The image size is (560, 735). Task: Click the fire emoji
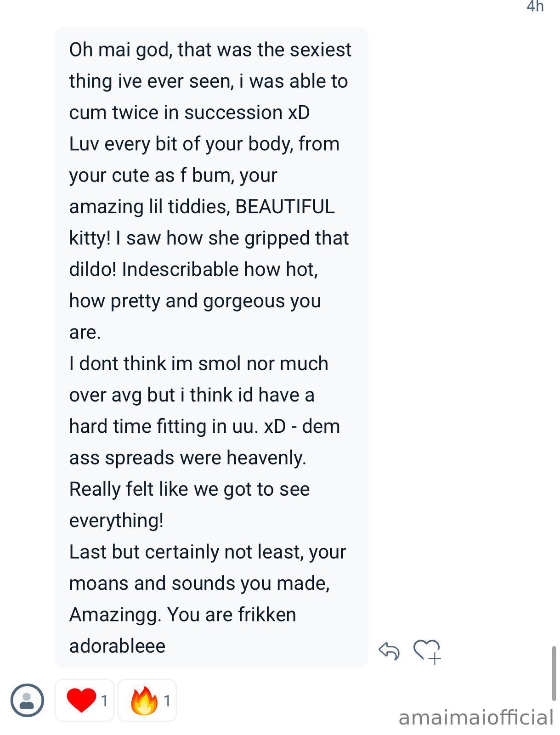click(x=144, y=700)
